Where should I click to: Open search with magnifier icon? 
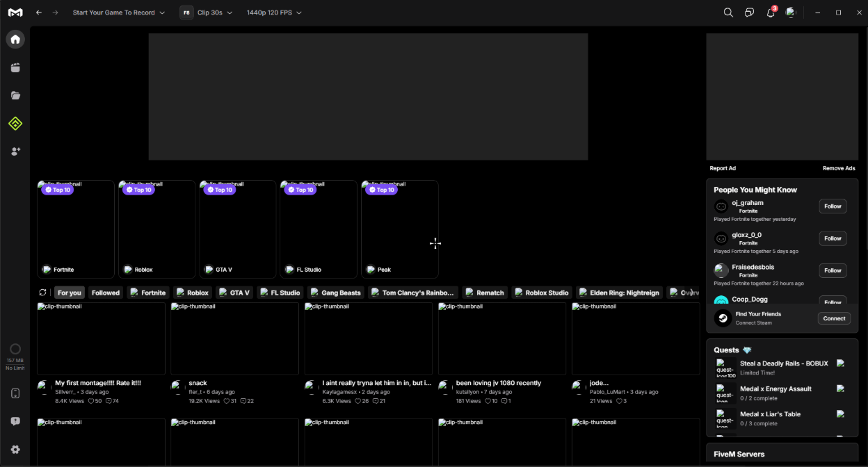(728, 13)
